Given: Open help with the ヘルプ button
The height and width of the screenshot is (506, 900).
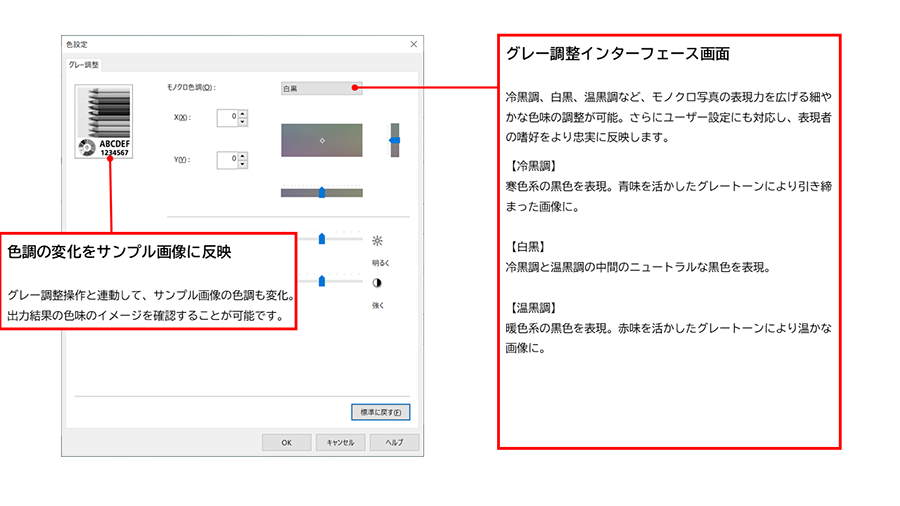Looking at the screenshot, I should (x=394, y=442).
